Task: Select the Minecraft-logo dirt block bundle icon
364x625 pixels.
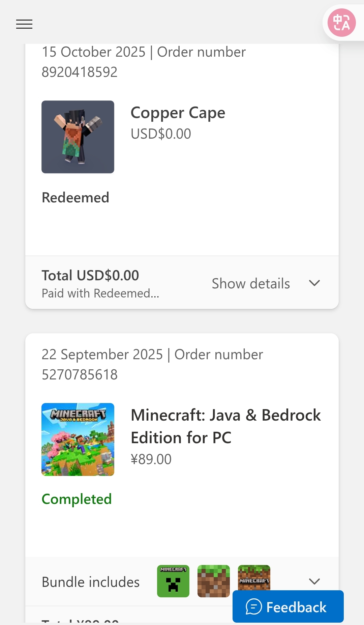Action: (254, 577)
